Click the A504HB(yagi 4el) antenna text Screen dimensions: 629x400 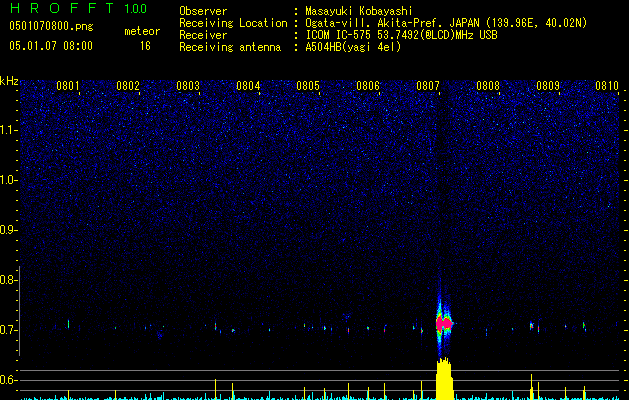pos(353,47)
